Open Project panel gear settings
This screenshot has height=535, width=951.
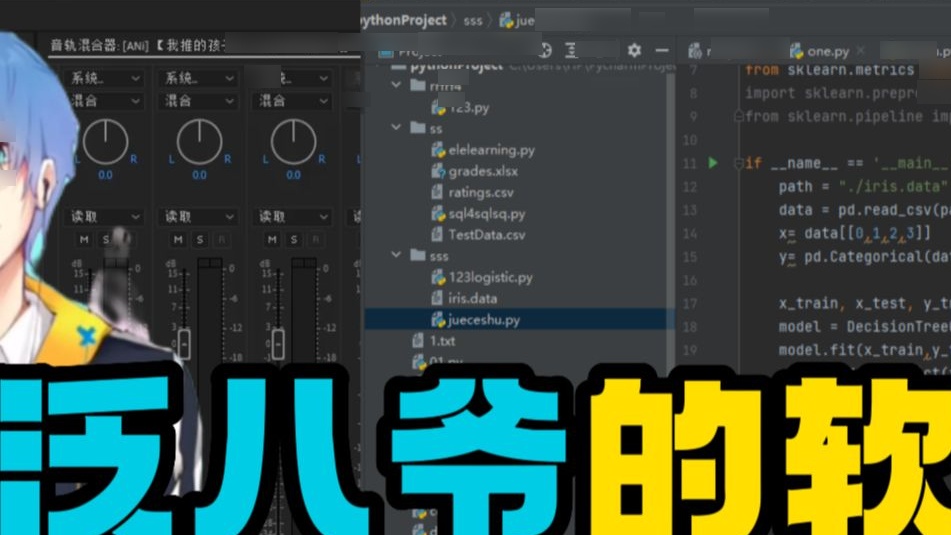(634, 50)
